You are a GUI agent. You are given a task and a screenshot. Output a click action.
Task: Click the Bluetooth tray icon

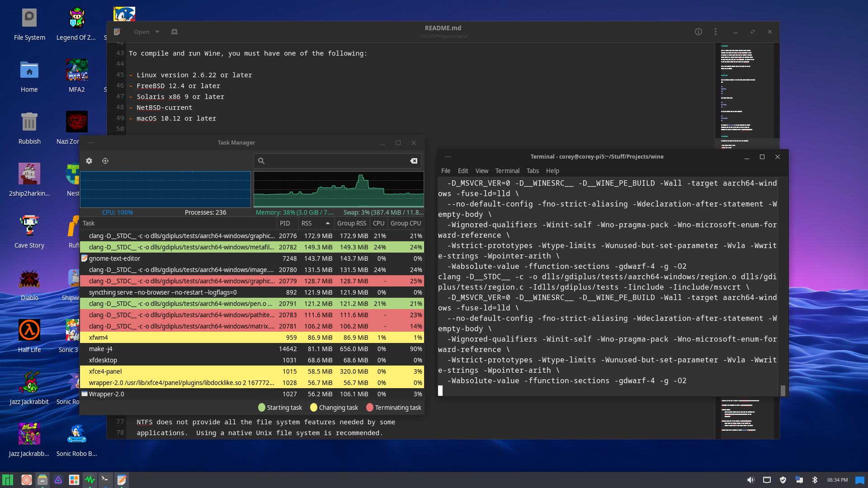pyautogui.click(x=815, y=480)
